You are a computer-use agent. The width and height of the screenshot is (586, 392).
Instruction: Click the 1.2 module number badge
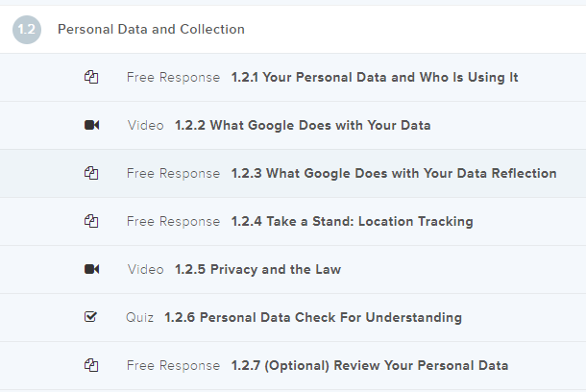click(27, 29)
